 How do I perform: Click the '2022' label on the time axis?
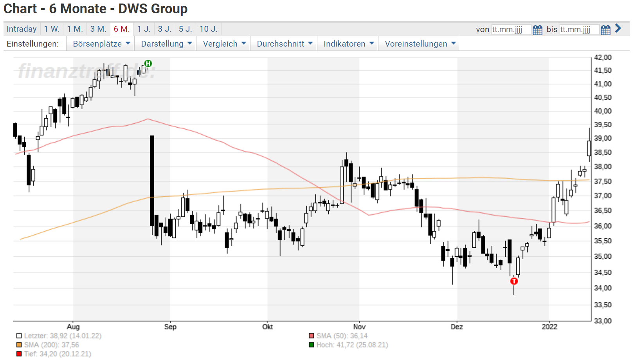pos(549,327)
